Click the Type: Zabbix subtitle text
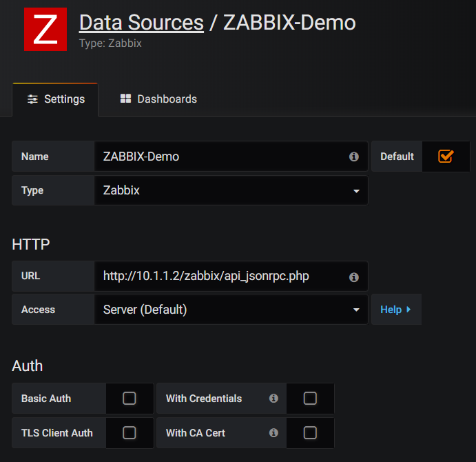This screenshot has height=462, width=476. click(110, 43)
